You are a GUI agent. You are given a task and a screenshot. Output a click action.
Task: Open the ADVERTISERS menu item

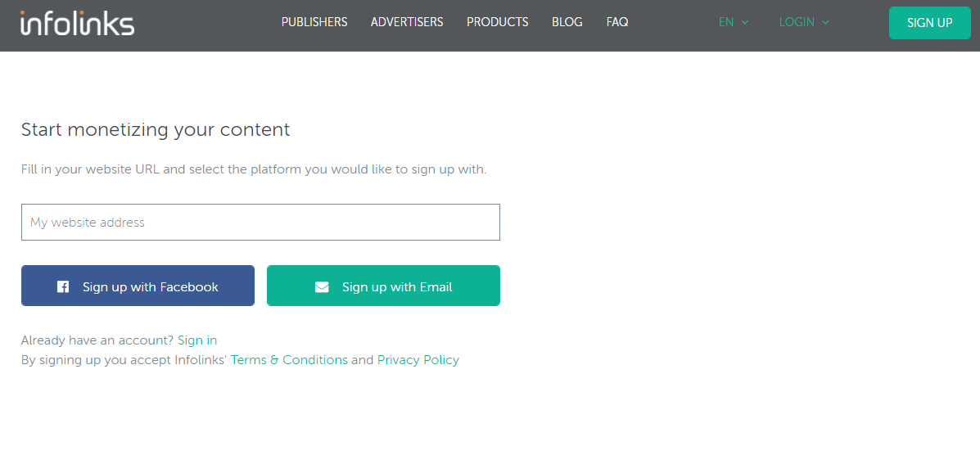click(407, 22)
